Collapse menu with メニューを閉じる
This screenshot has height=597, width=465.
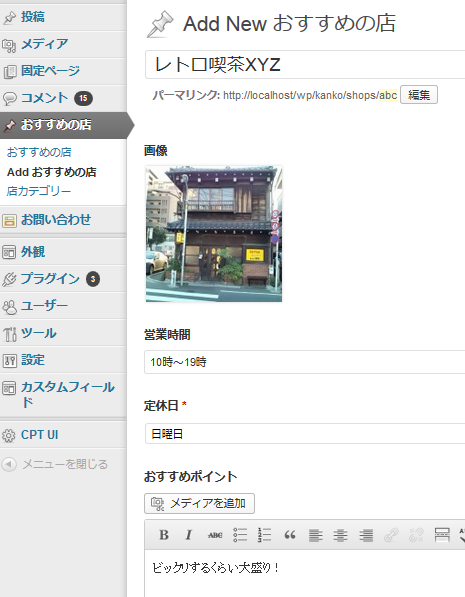click(x=55, y=464)
